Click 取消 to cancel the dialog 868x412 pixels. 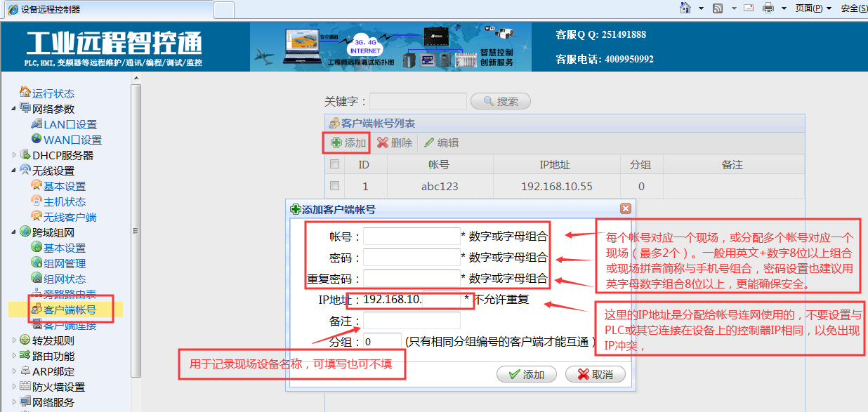(x=595, y=374)
